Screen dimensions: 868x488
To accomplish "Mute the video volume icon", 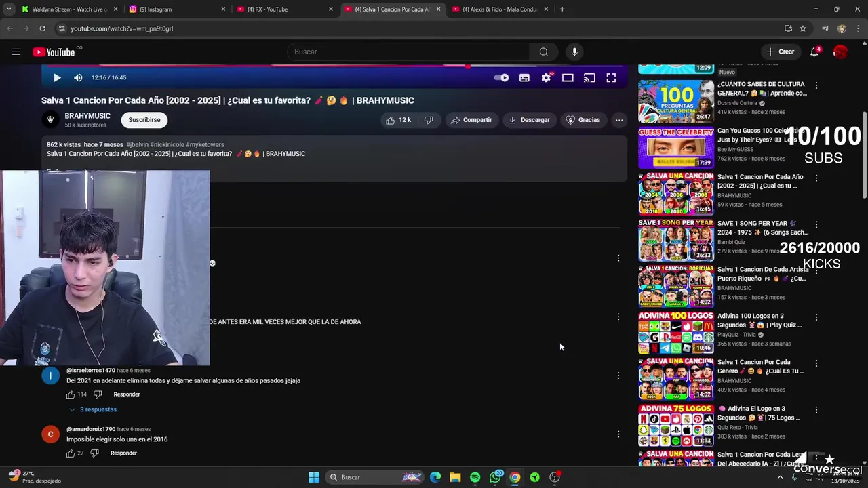I will 78,77.
